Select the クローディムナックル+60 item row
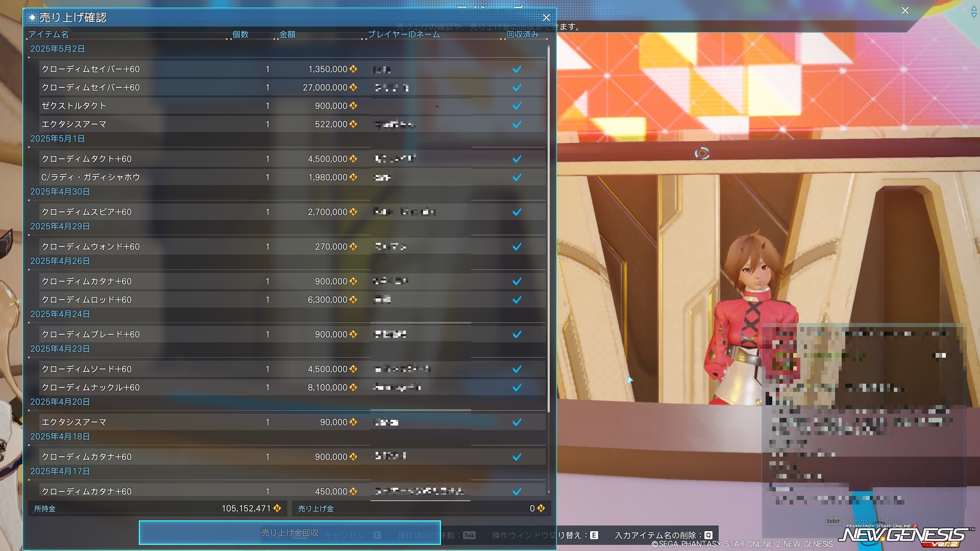The image size is (980, 551). point(292,387)
